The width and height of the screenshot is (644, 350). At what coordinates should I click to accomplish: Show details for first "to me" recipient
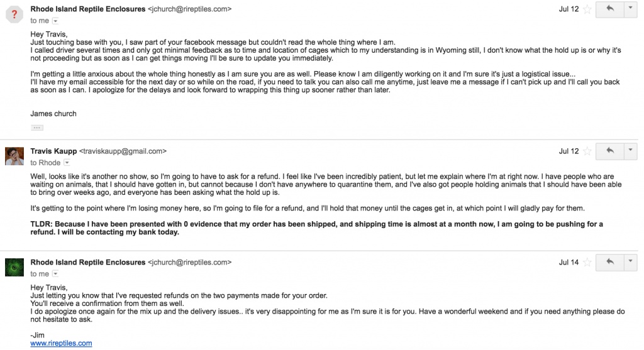tap(55, 21)
